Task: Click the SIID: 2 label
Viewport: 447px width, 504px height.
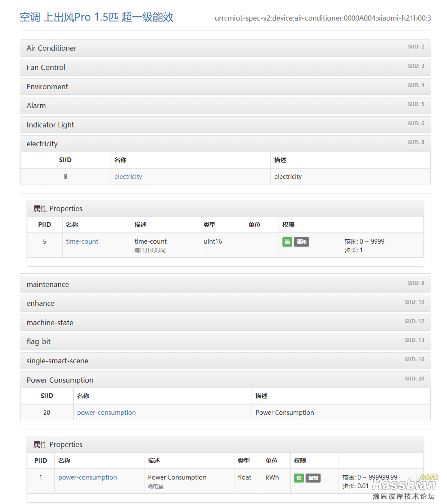Action: tap(416, 47)
